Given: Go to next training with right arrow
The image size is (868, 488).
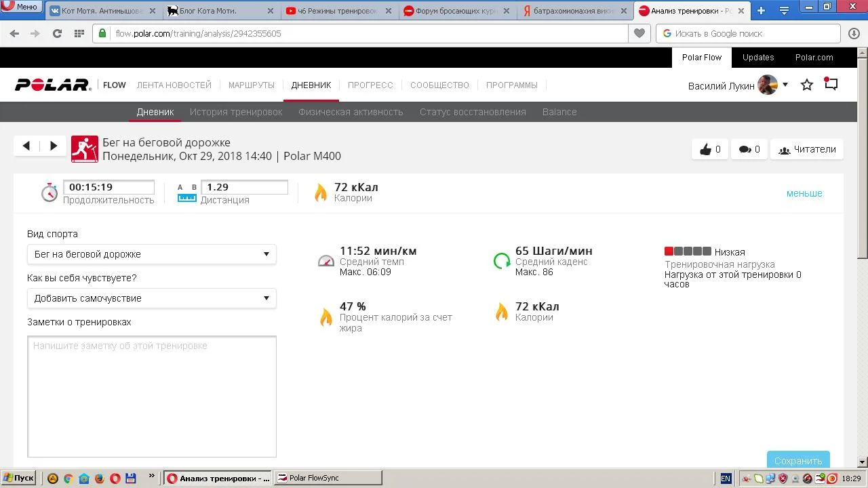Looking at the screenshot, I should pyautogui.click(x=54, y=146).
